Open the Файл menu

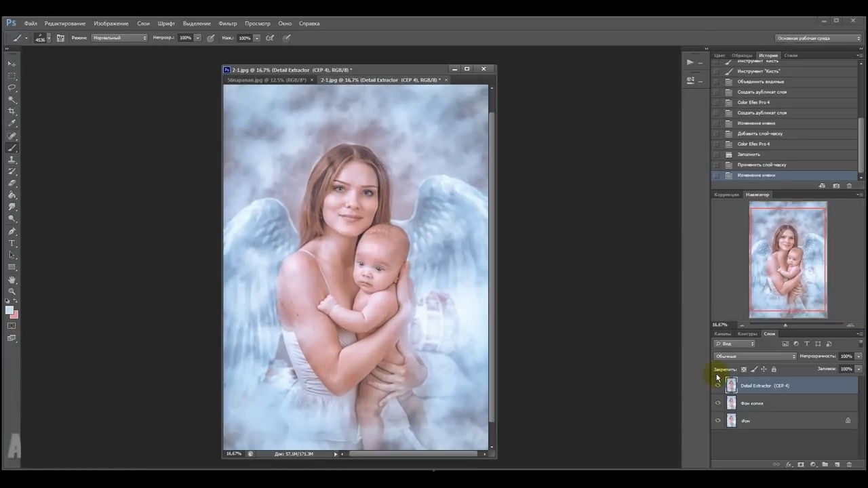[31, 24]
